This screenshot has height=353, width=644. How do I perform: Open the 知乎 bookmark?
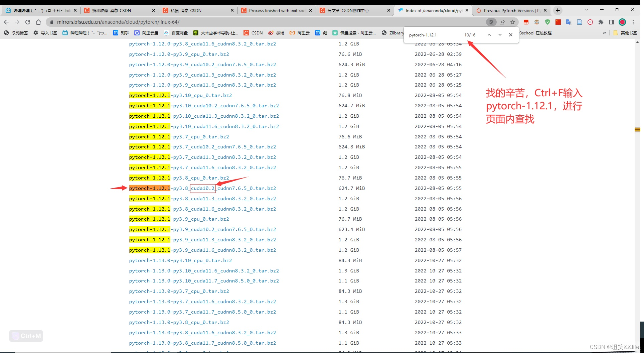tap(121, 33)
